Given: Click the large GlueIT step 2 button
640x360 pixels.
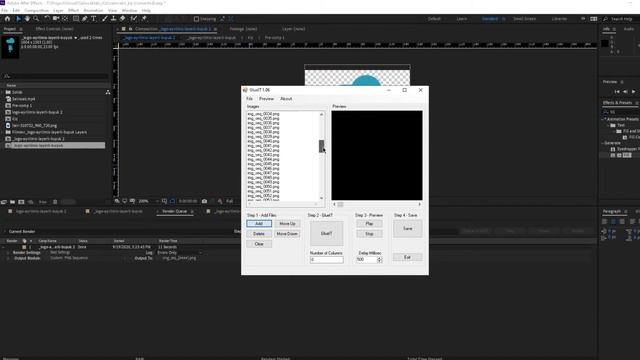Looking at the screenshot, I should point(327,233).
